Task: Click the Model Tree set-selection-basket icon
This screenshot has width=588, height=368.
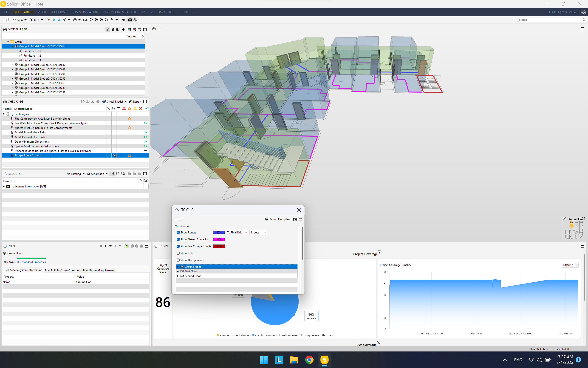Action: [x=139, y=29]
